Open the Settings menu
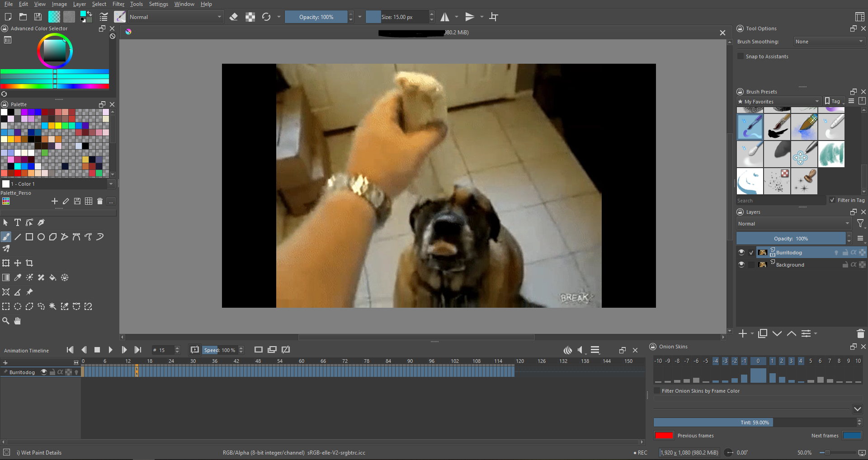The height and width of the screenshot is (460, 868). (x=158, y=4)
